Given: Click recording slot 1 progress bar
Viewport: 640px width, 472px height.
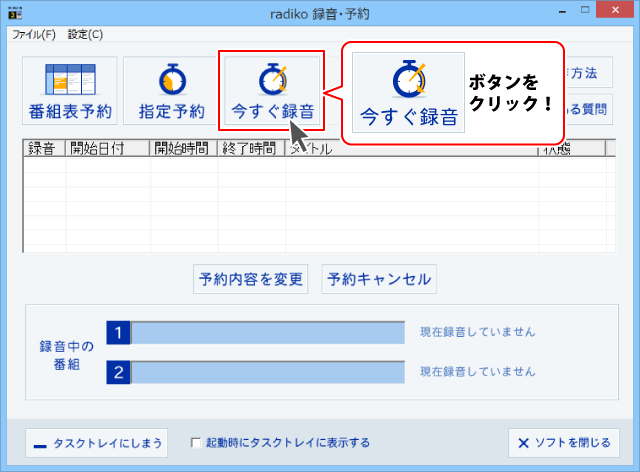Looking at the screenshot, I should [x=268, y=333].
